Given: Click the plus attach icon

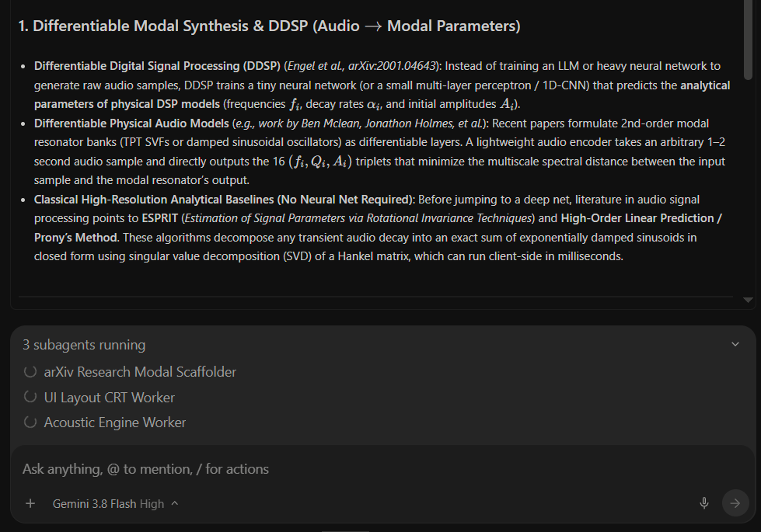Looking at the screenshot, I should tap(30, 504).
